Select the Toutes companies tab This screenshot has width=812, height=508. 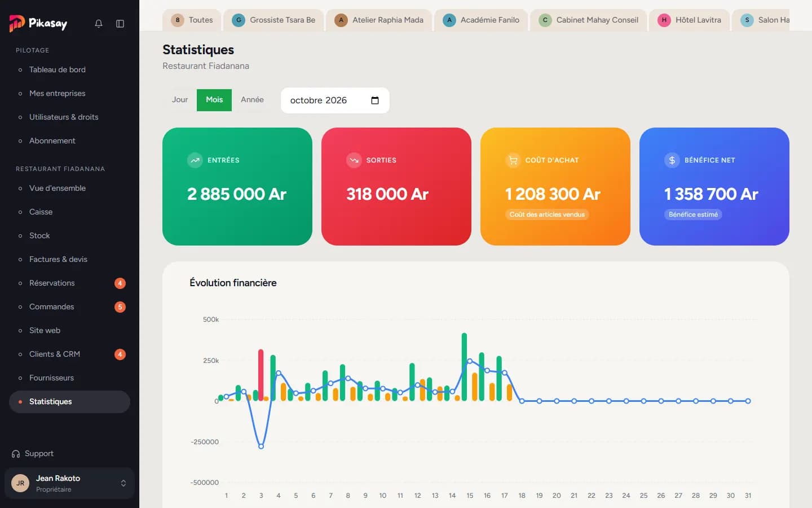point(192,20)
